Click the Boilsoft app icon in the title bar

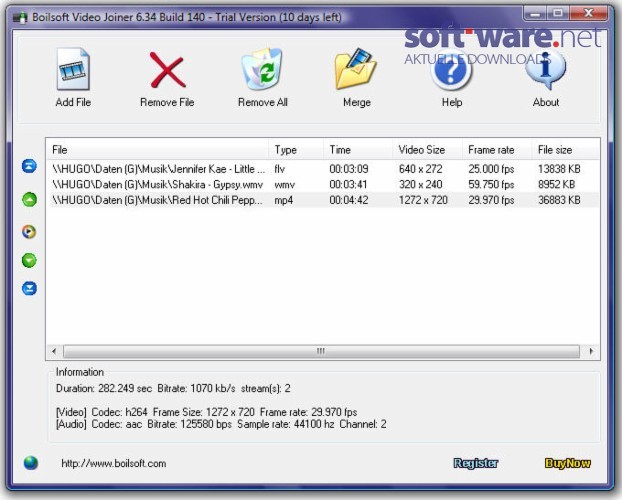19,18
